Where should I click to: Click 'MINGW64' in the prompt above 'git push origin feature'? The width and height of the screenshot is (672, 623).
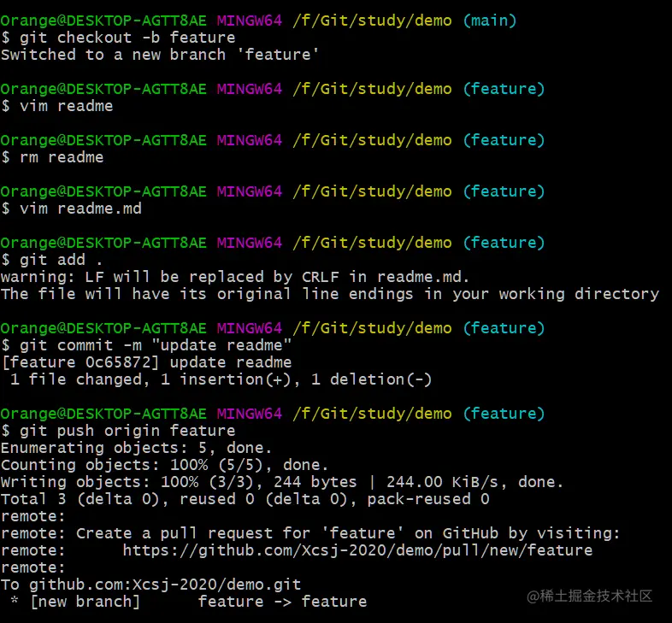point(250,414)
